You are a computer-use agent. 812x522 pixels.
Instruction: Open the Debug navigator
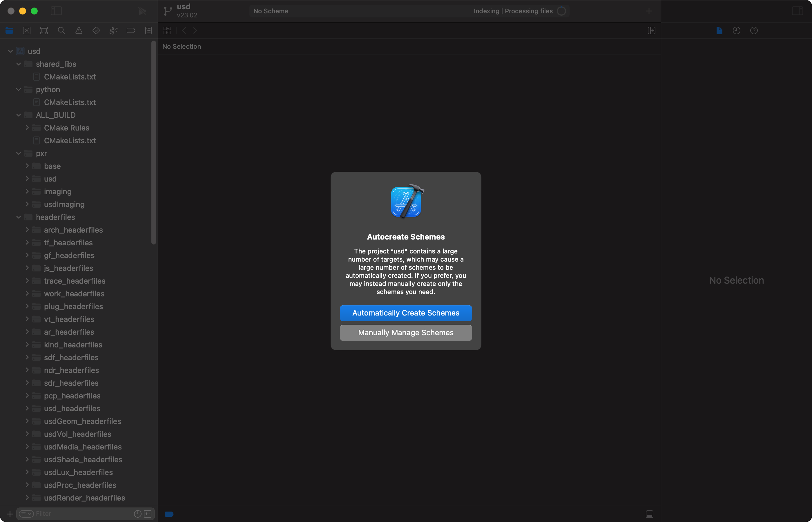pos(113,30)
